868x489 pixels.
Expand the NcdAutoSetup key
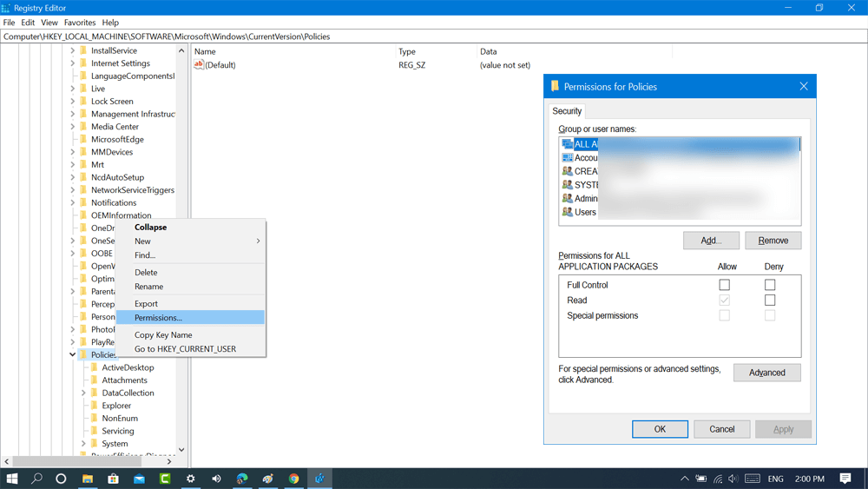click(73, 177)
